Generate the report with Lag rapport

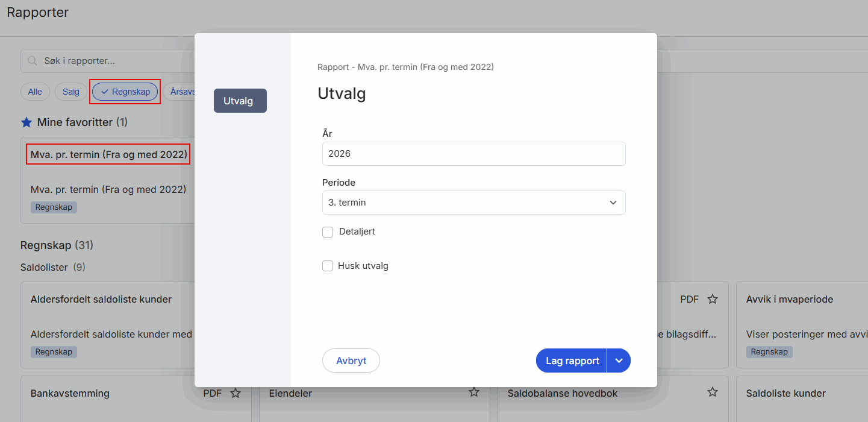(x=572, y=361)
